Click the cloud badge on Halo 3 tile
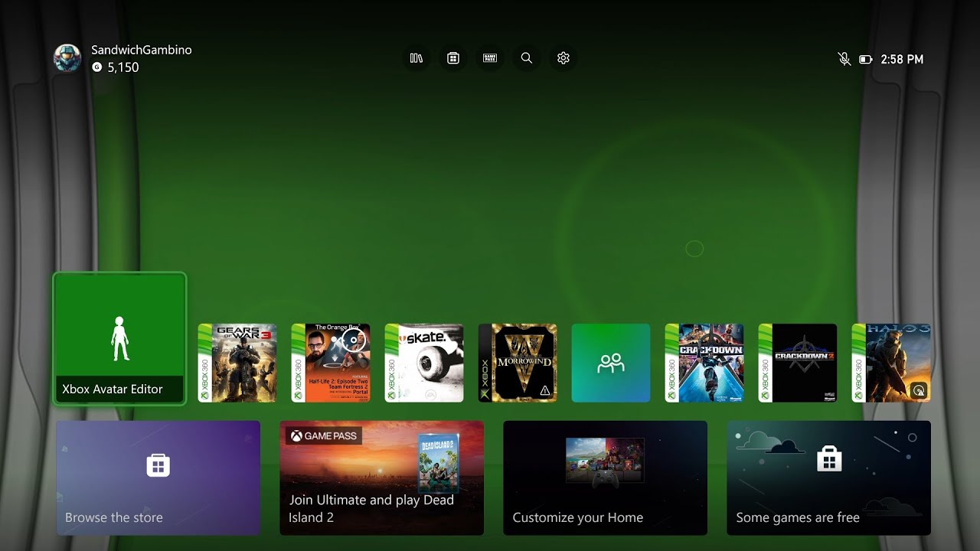980x551 pixels. tap(920, 390)
